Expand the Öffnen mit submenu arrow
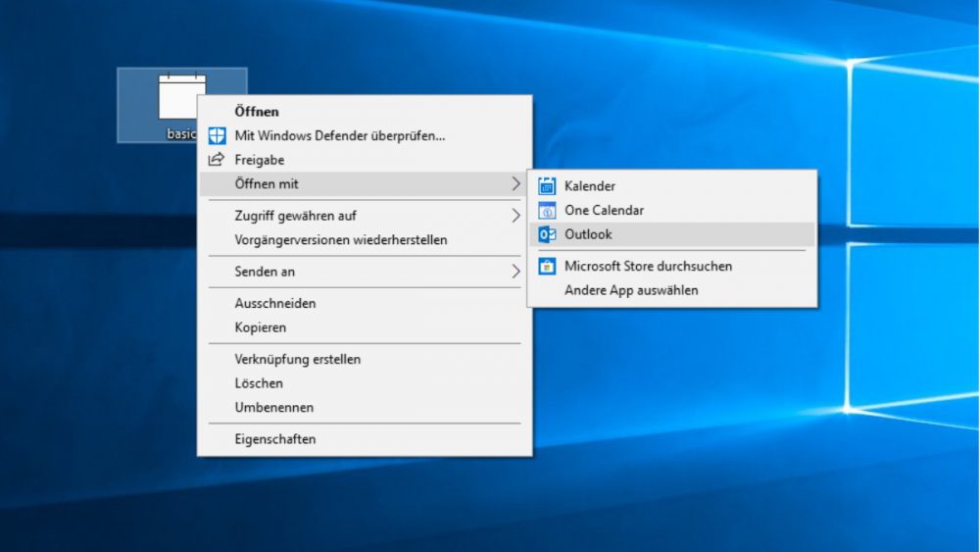 point(515,183)
